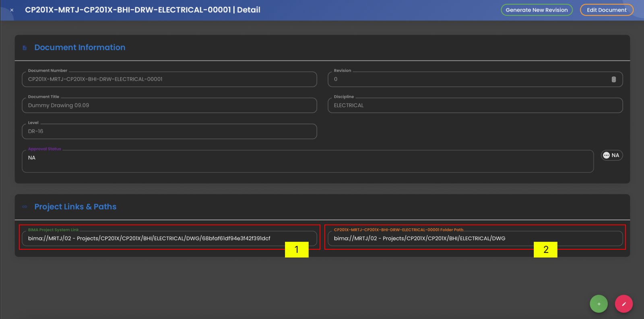Click the red pencil edit floating button
The image size is (644, 319).
point(624,304)
